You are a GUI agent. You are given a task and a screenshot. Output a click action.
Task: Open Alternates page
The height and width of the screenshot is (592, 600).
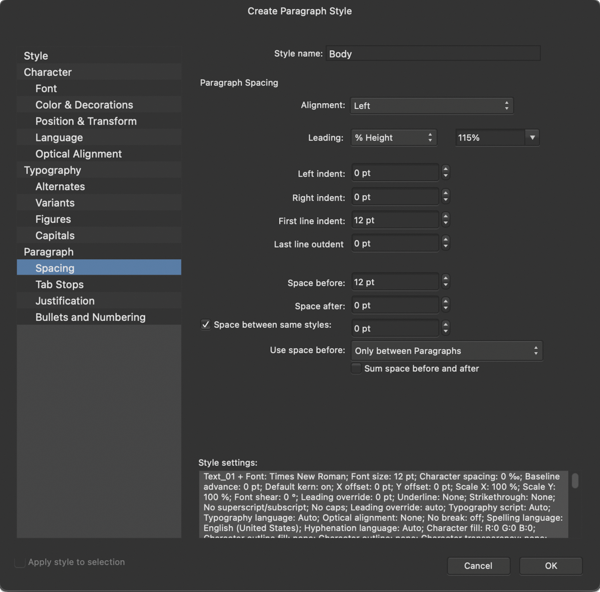pyautogui.click(x=99, y=186)
